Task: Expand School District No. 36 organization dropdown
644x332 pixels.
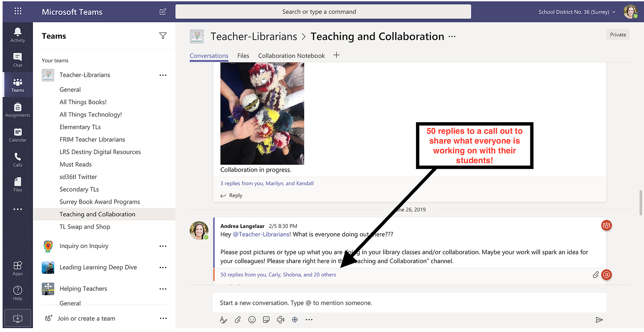Action: point(577,12)
